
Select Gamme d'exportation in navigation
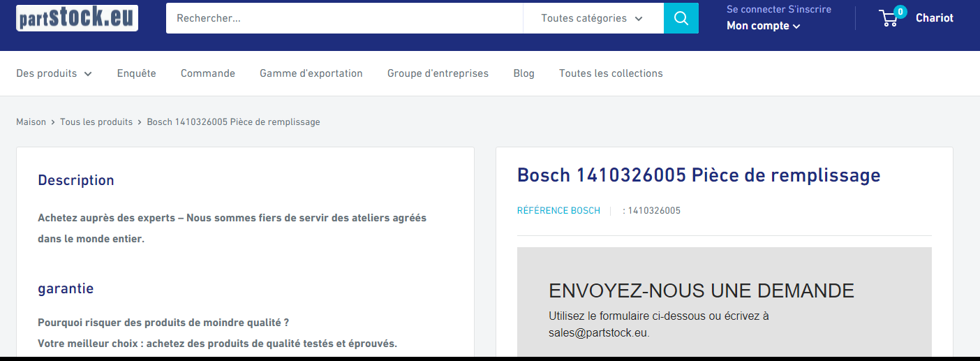pyautogui.click(x=311, y=73)
